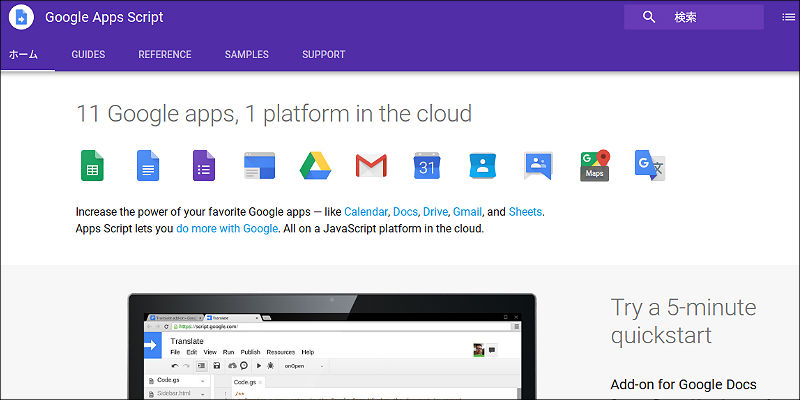Click the Google Apps Script logo icon
800x400 pixels.
pos(21,17)
